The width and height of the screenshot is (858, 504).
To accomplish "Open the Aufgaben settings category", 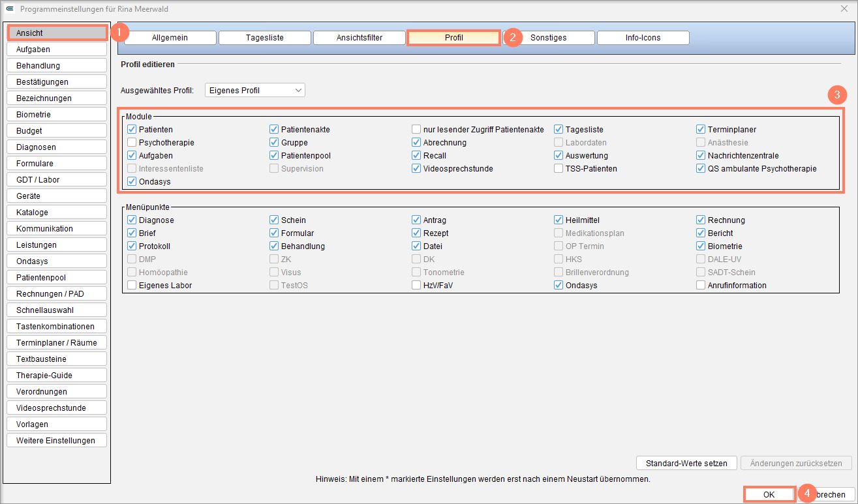I will [x=57, y=50].
